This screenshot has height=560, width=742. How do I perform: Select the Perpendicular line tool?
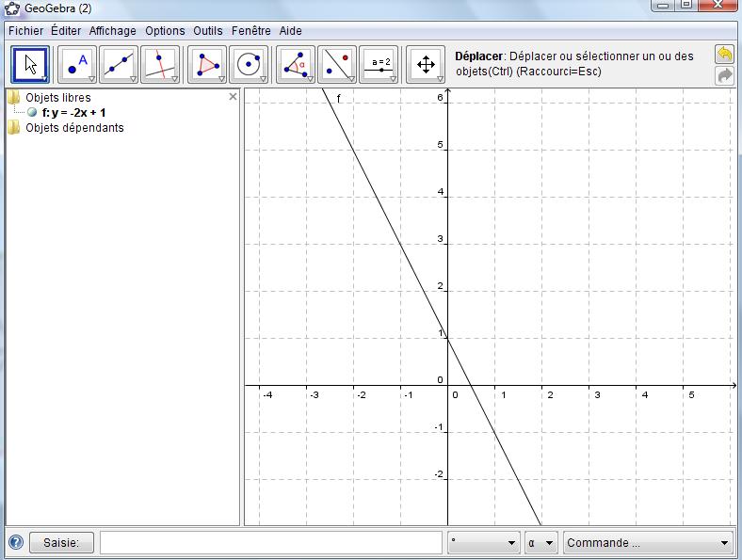160,65
